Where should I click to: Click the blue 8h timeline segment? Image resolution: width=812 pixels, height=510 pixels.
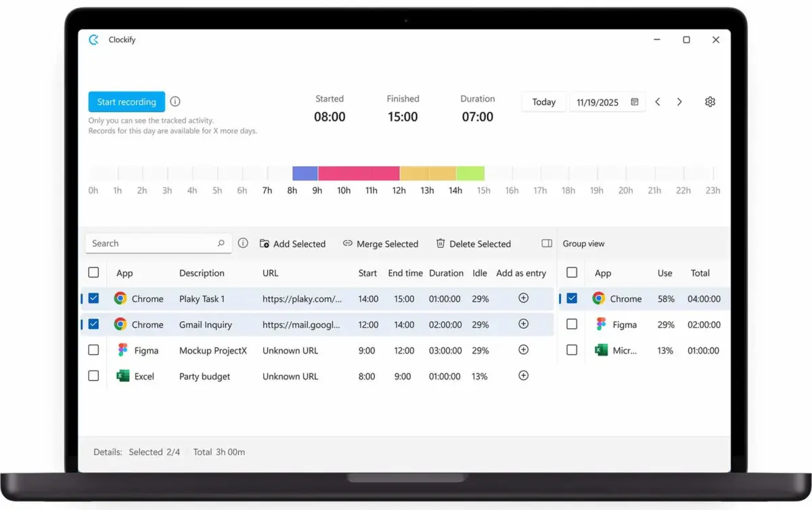tap(305, 173)
